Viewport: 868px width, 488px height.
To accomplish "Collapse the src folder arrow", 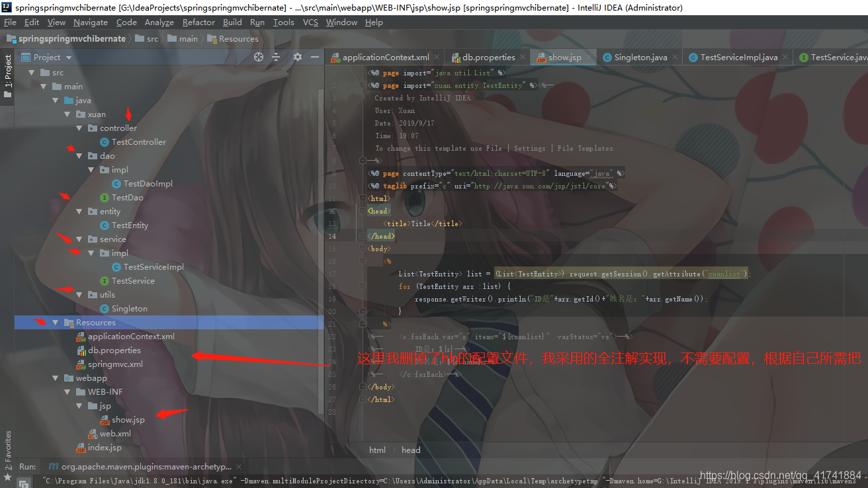I will click(32, 73).
